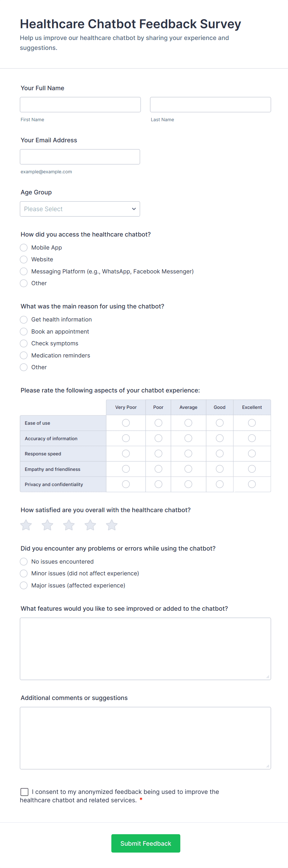Select the second satisfaction star

[47, 525]
